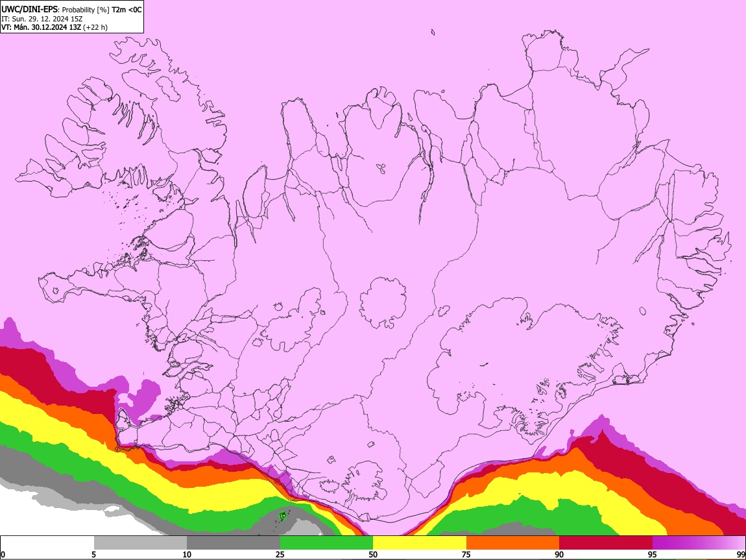Click the legend label '75'
The image size is (746, 560).
tap(466, 555)
